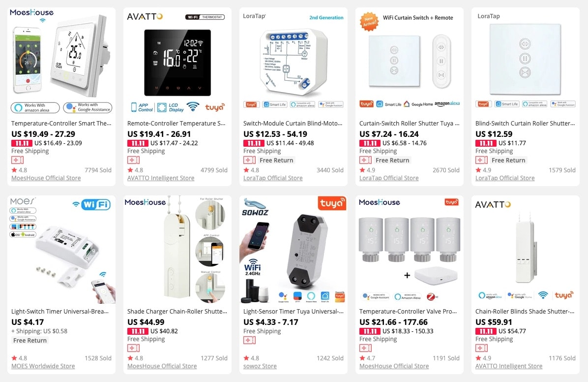Click the Tuya badge on the Switch-Module Curtain listing
Screen dimensions: 588x382
click(x=251, y=104)
